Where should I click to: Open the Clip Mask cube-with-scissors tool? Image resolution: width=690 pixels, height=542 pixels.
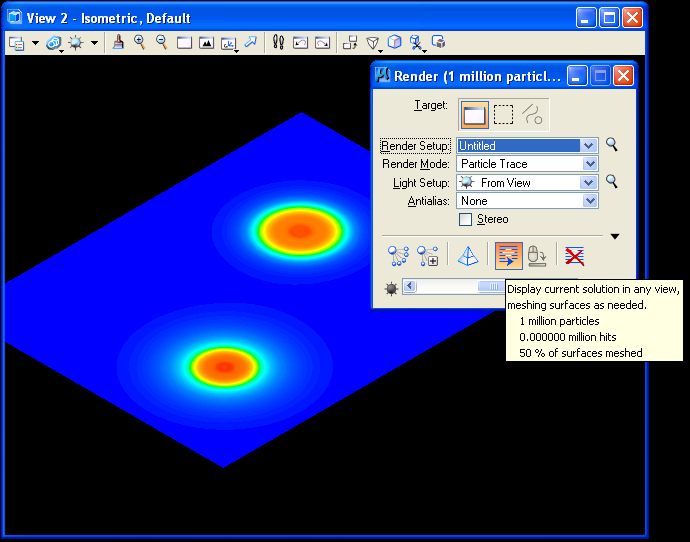[x=417, y=43]
